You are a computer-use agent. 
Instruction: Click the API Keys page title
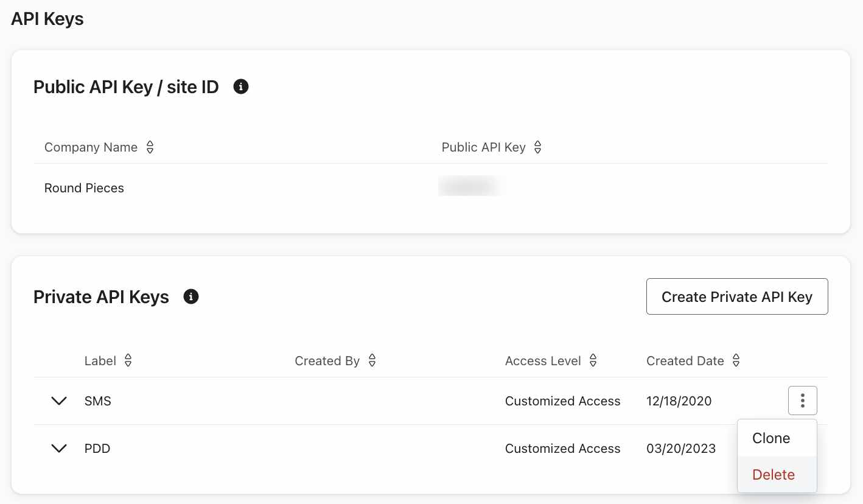pyautogui.click(x=47, y=19)
